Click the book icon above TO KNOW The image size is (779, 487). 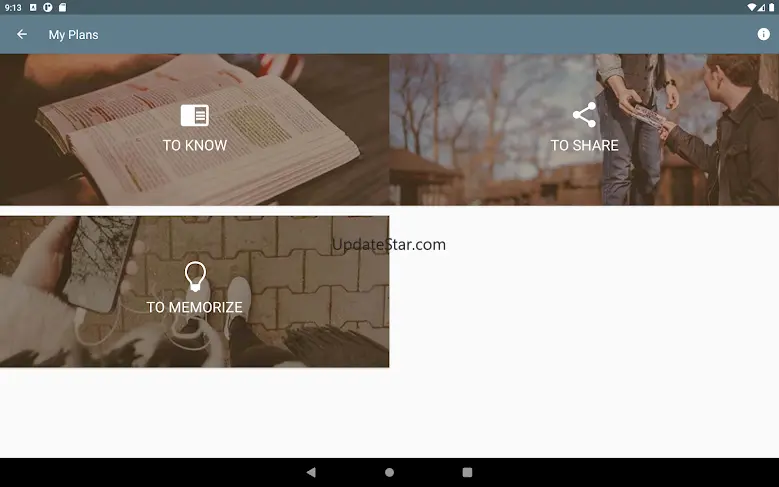pyautogui.click(x=195, y=115)
